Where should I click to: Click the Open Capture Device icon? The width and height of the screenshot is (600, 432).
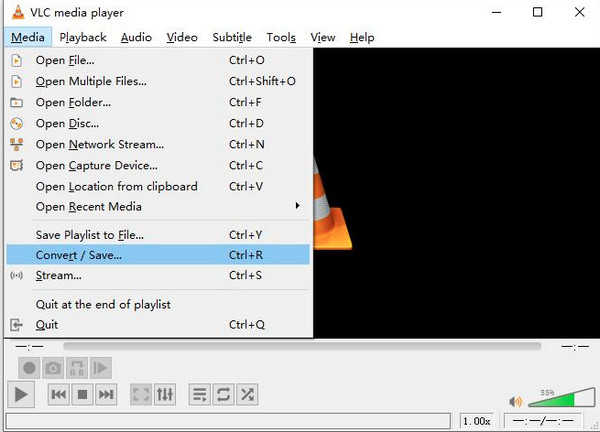[x=16, y=165]
